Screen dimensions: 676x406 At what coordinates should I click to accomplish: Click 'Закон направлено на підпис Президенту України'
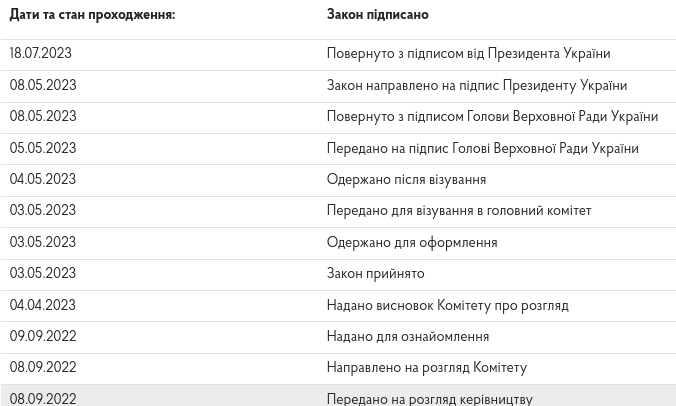tap(476, 86)
